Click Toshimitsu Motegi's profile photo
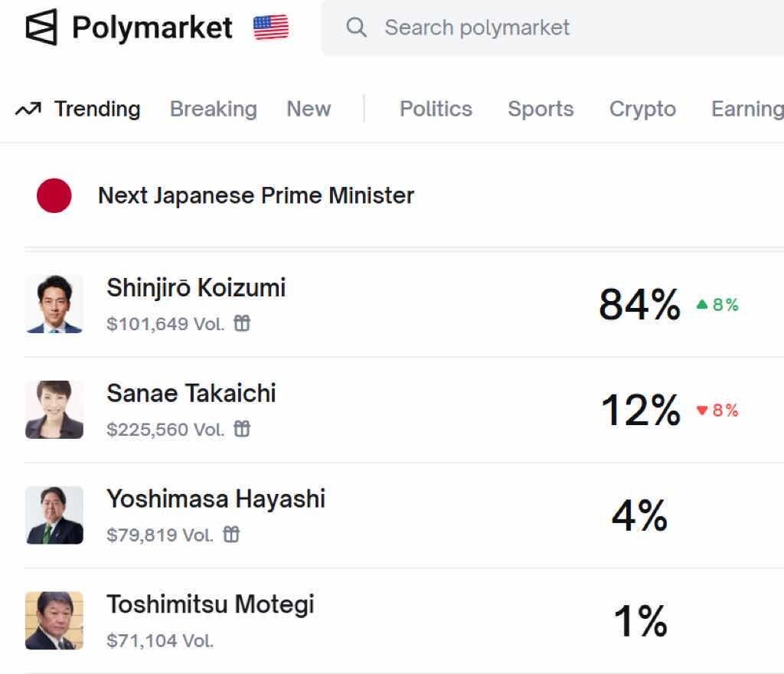The width and height of the screenshot is (784, 674). pyautogui.click(x=54, y=620)
